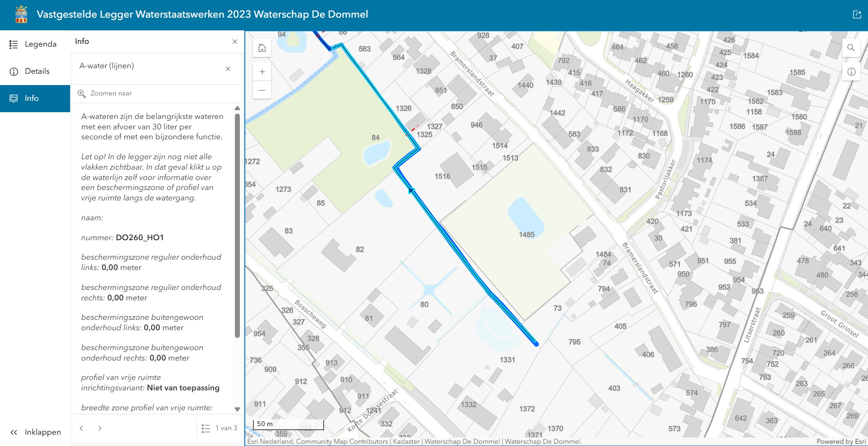This screenshot has height=446, width=868.
Task: Click the share icon in header
Action: [x=857, y=14]
